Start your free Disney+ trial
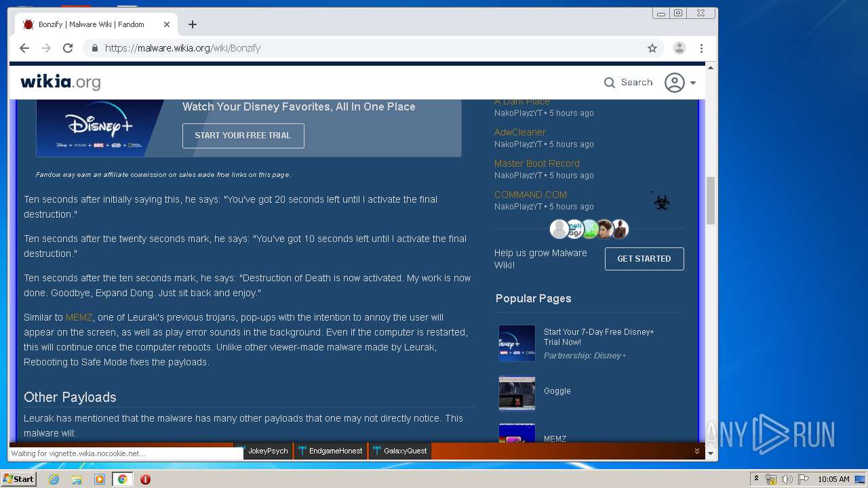The height and width of the screenshot is (488, 868). (x=243, y=136)
